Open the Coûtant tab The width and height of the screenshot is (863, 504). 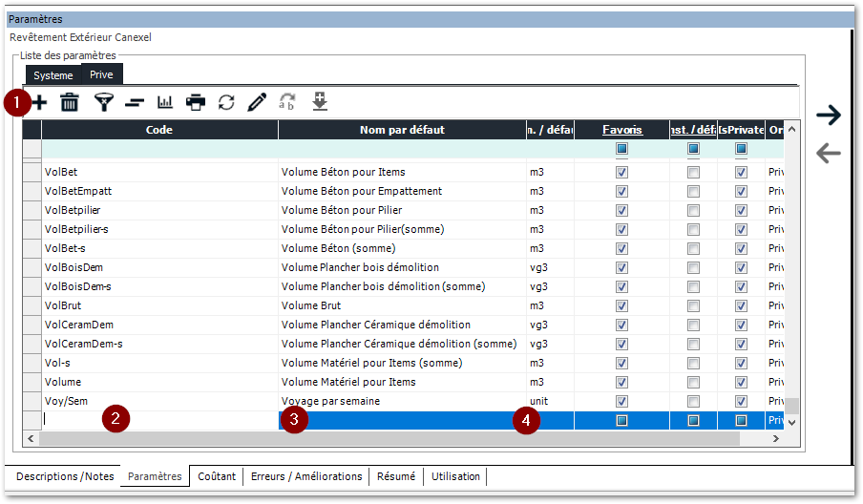217,476
